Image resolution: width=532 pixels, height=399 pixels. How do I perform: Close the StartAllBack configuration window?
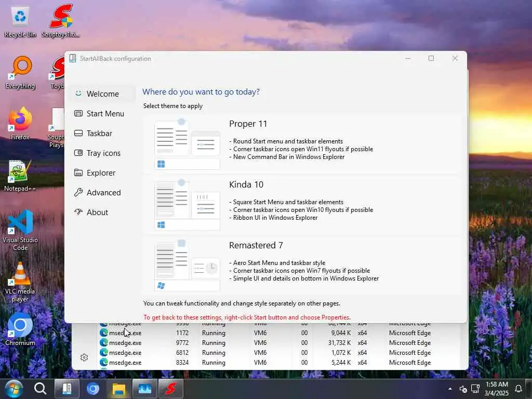[455, 58]
